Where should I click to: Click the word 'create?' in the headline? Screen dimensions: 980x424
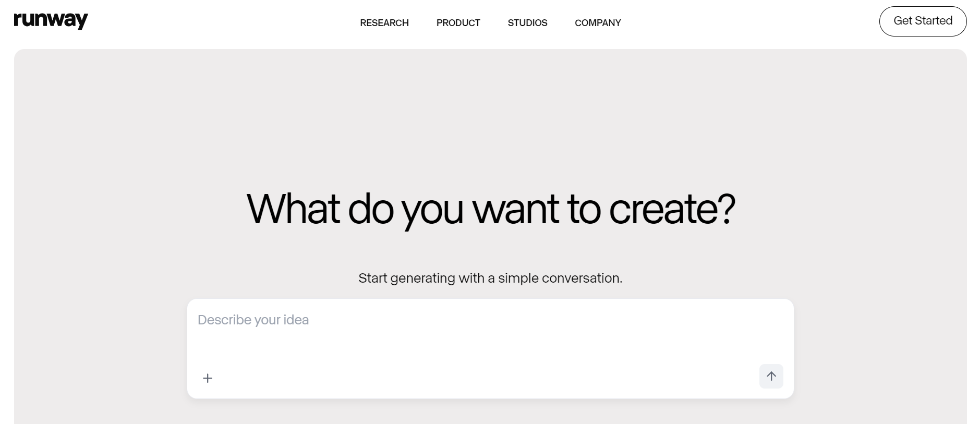[672, 209]
